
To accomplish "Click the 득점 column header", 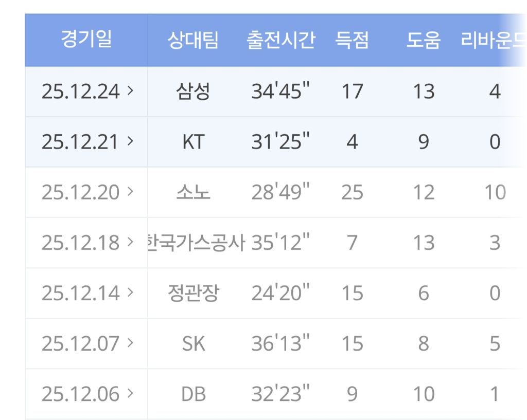I will [352, 41].
